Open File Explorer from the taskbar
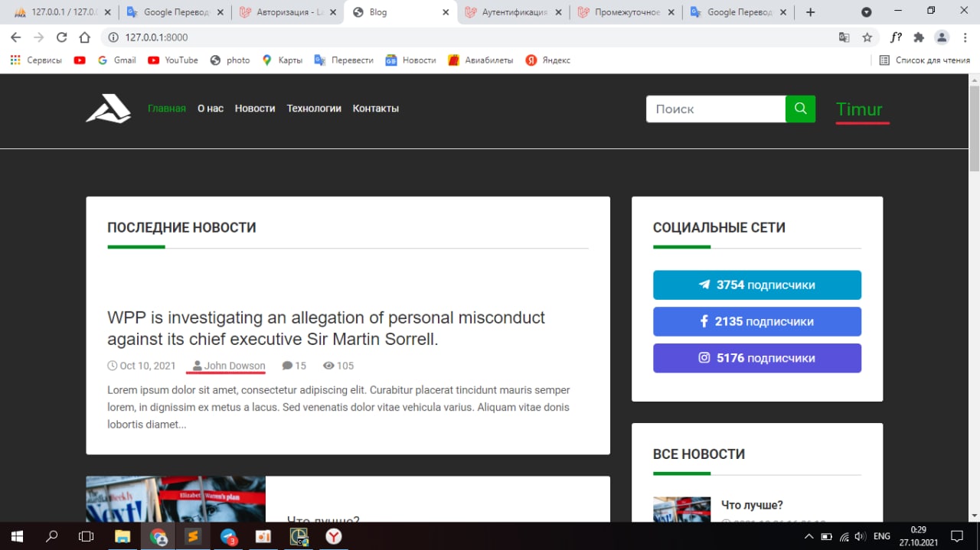Image resolution: width=980 pixels, height=550 pixels. coord(122,536)
